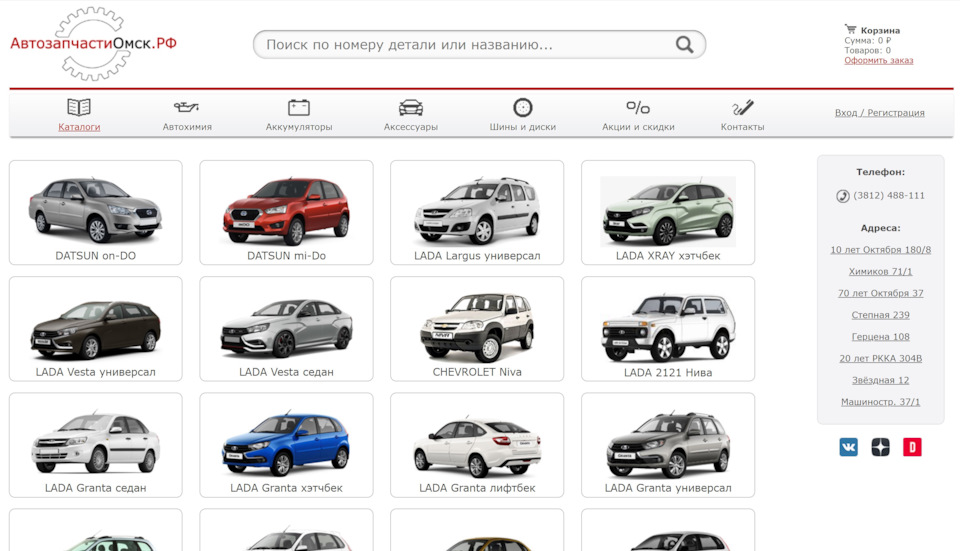The height and width of the screenshot is (551, 960).
Task: Open the red D social icon
Action: click(912, 447)
